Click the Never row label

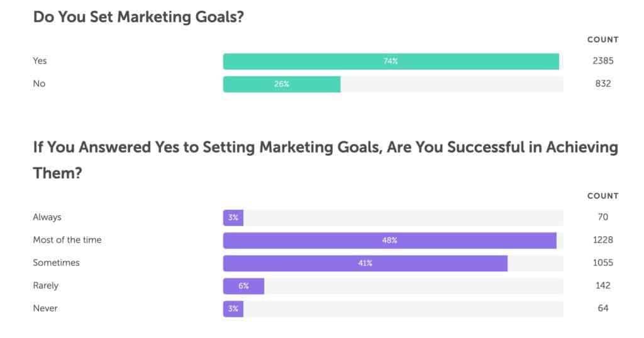click(x=45, y=308)
